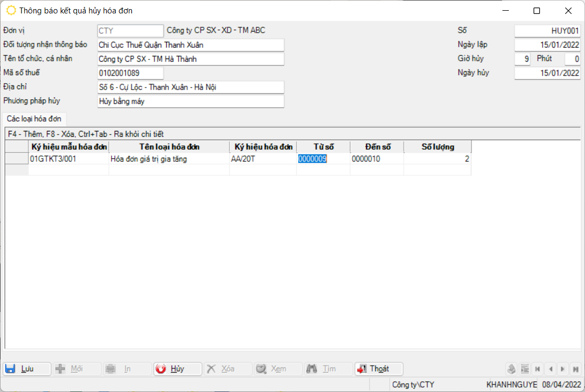Open the Các loại hóa đơn tab
The height and width of the screenshot is (392, 585).
(x=34, y=119)
